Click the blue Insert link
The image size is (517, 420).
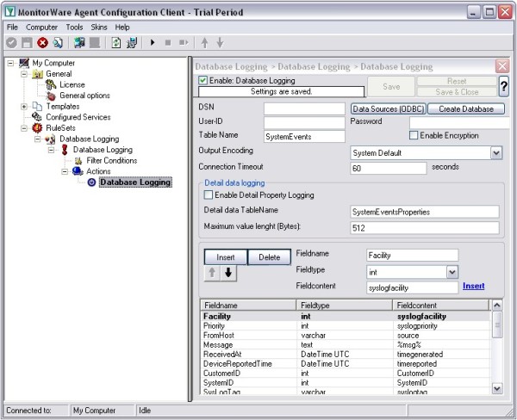coord(473,286)
